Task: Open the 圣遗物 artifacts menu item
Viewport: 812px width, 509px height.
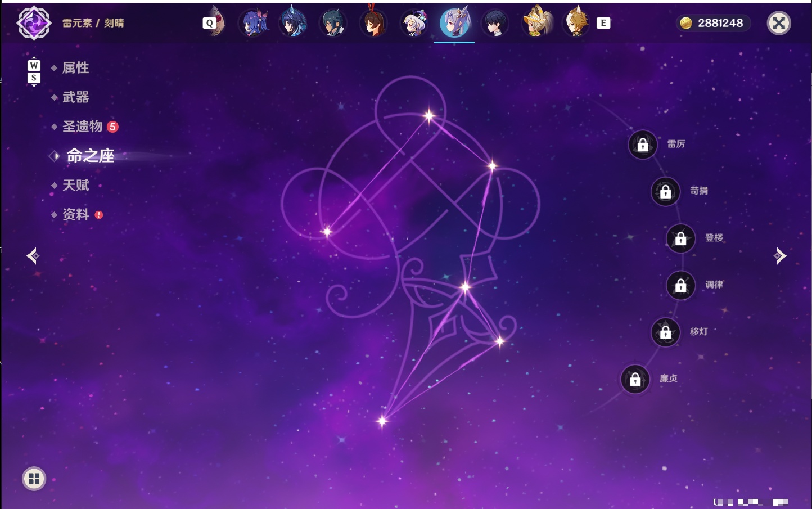Action: 83,127
